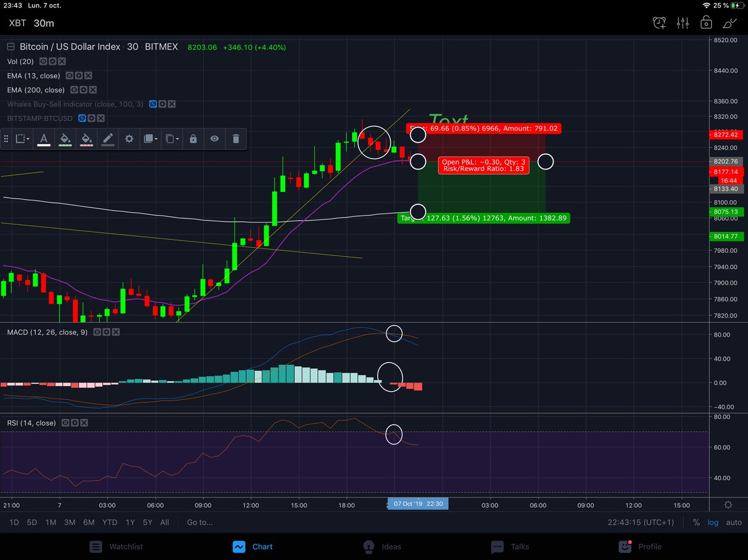The width and height of the screenshot is (748, 560).
Task: Toggle drawing visibility eye in floating toolbar
Action: click(214, 138)
